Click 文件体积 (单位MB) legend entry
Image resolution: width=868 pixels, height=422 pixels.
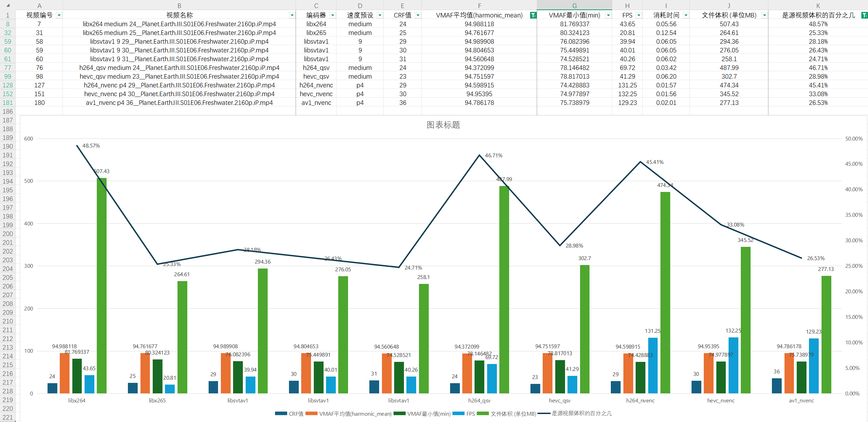click(x=513, y=414)
